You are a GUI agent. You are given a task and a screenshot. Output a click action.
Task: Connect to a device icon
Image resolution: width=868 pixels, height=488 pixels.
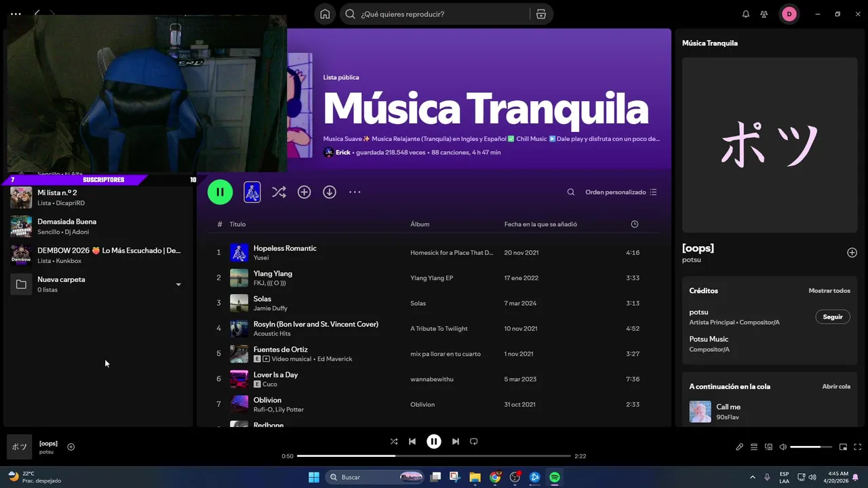[x=769, y=447]
